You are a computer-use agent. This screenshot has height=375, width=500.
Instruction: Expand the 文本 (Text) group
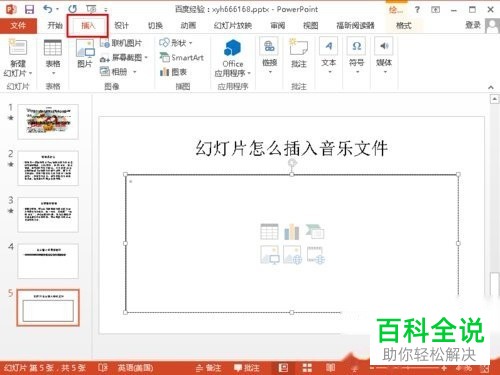click(x=329, y=56)
